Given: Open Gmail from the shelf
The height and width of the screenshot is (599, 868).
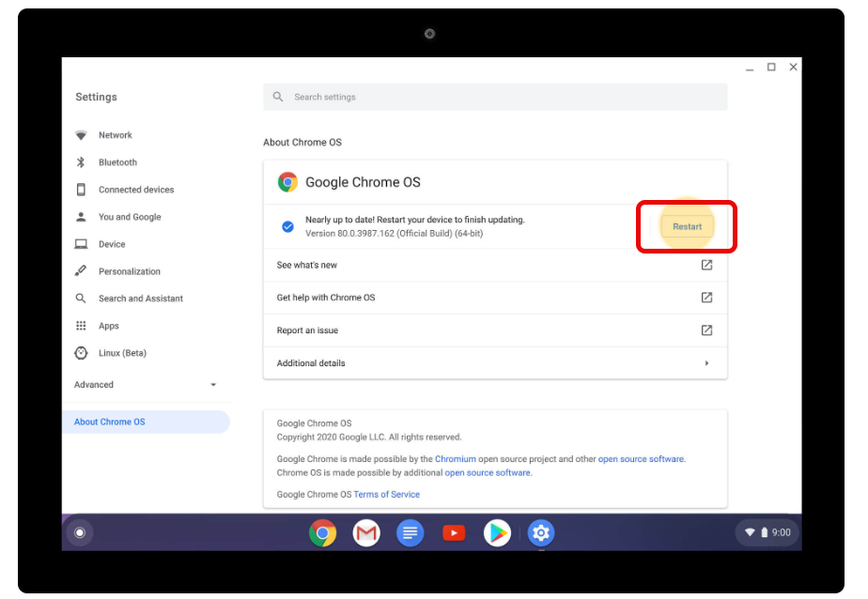Looking at the screenshot, I should (366, 532).
